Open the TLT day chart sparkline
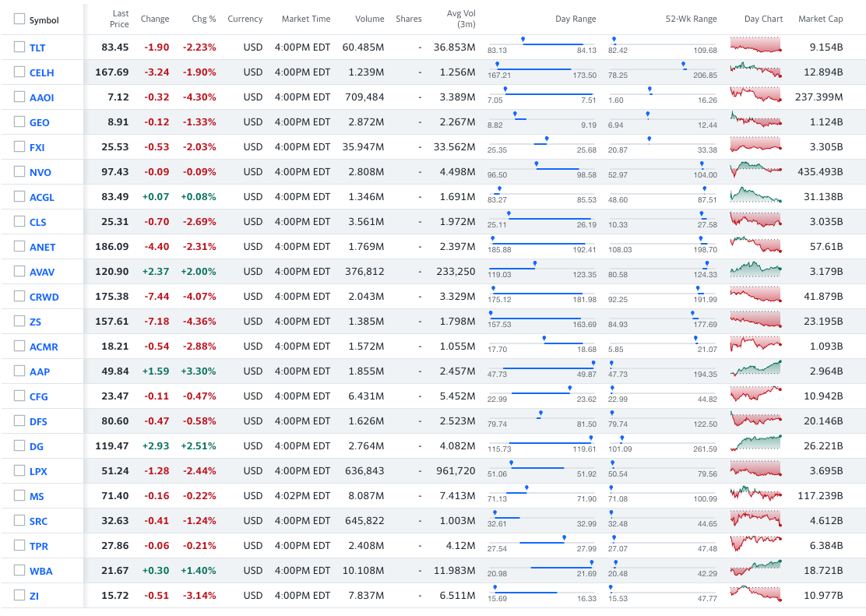 click(x=755, y=44)
